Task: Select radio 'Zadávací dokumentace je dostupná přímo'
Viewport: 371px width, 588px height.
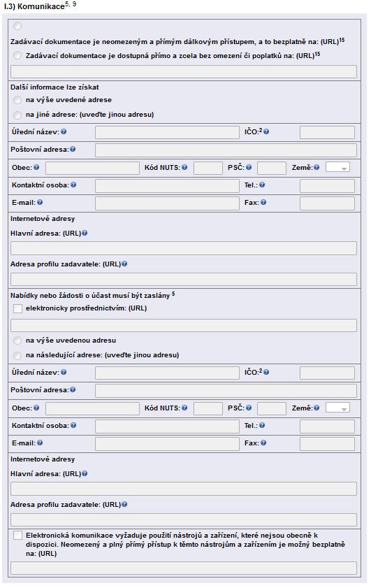Action: coord(17,55)
